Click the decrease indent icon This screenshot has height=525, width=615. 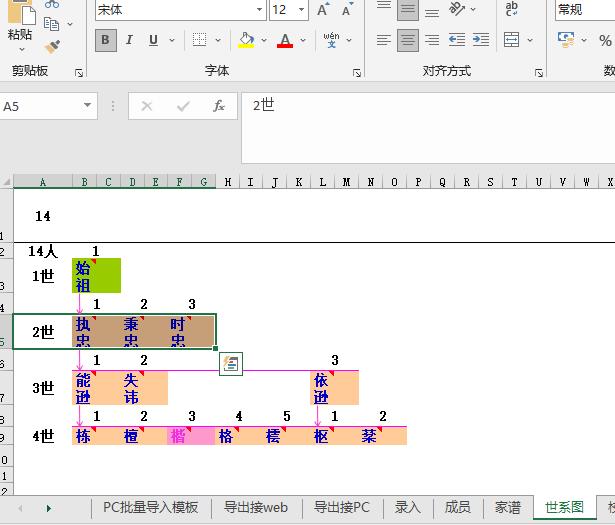pos(456,41)
